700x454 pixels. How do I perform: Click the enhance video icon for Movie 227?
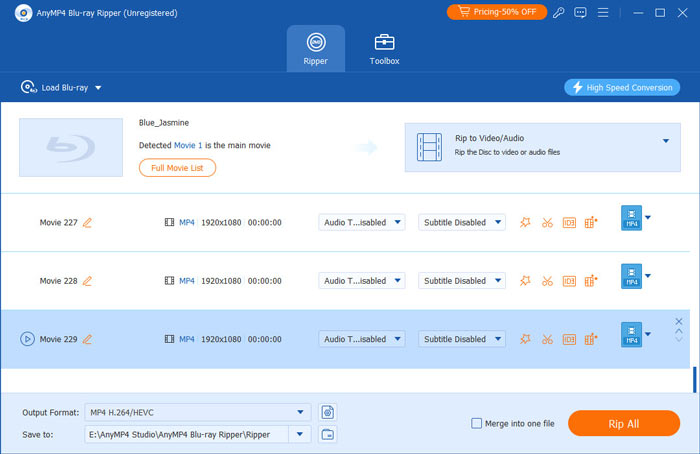coord(591,222)
